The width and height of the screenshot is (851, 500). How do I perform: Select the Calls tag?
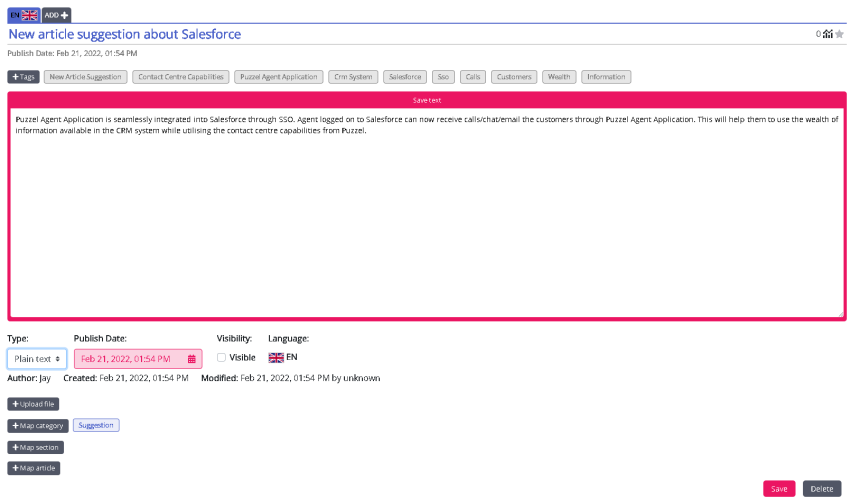coord(473,77)
